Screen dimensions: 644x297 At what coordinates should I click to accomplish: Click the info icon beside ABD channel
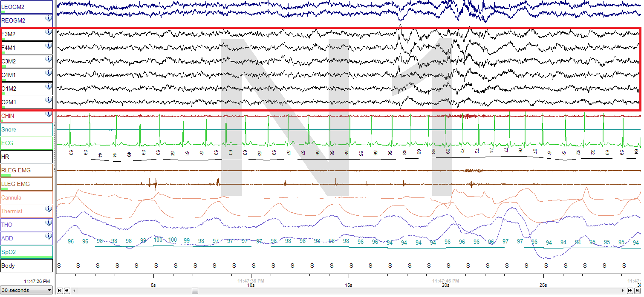click(49, 236)
